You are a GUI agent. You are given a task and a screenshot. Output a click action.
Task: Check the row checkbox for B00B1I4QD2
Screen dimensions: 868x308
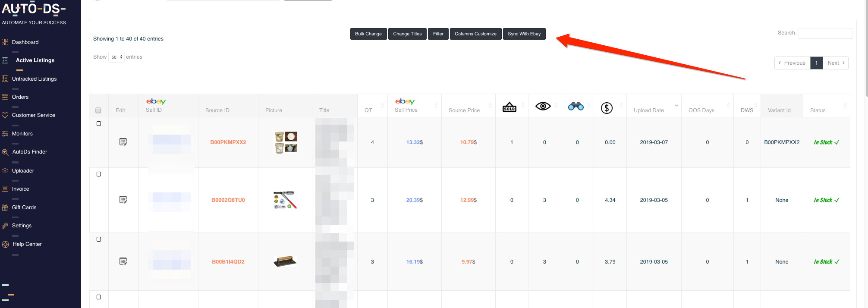[99, 239]
